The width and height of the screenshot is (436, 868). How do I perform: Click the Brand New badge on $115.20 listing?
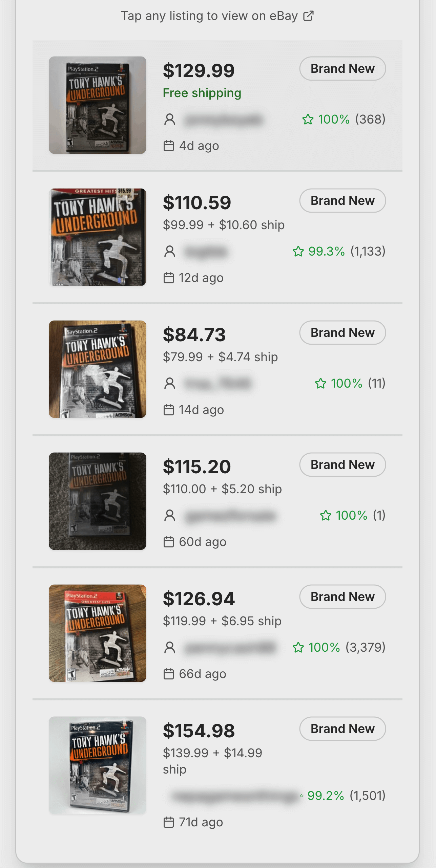(x=342, y=465)
